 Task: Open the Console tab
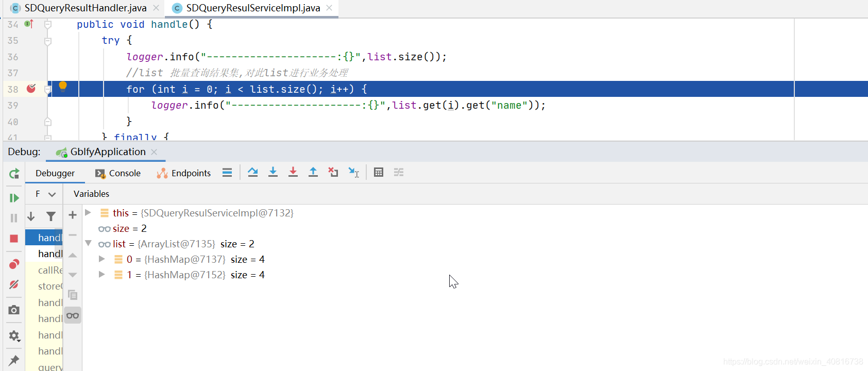[x=118, y=173]
